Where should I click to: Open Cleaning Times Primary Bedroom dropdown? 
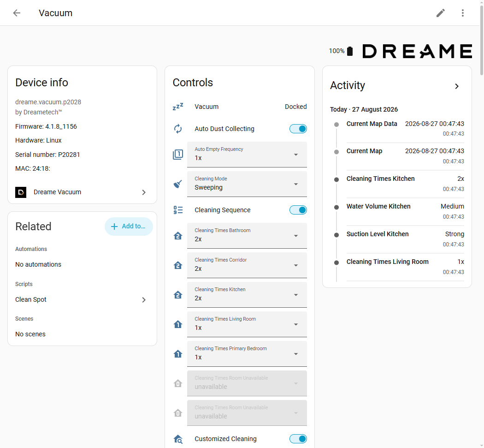[247, 354]
